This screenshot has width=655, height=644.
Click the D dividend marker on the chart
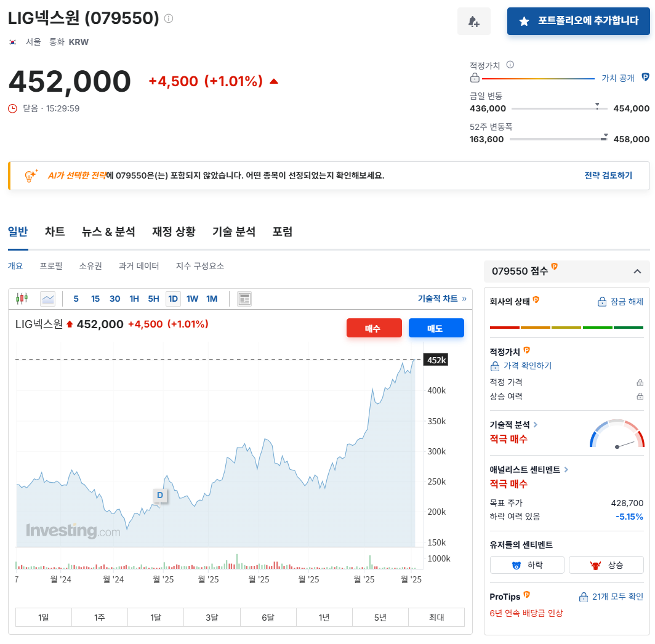pos(160,495)
